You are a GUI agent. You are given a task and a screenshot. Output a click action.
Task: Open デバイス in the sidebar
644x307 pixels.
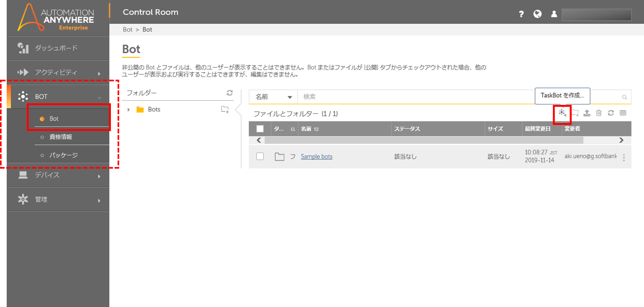58,175
